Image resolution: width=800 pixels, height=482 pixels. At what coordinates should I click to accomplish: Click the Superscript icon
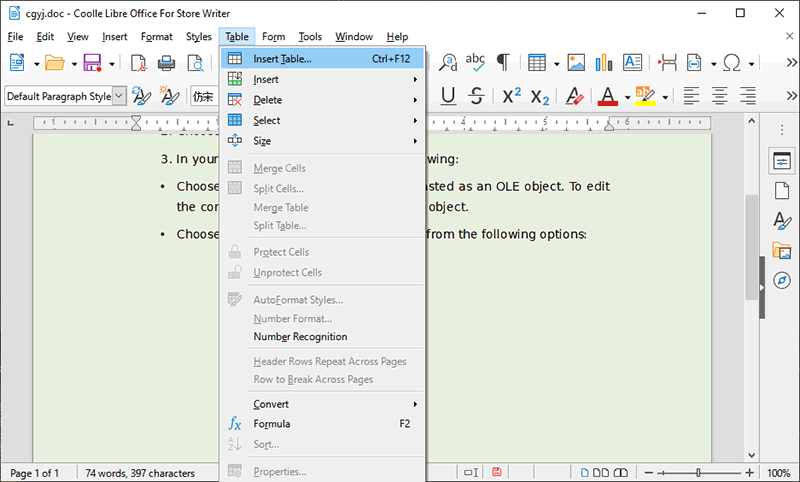coord(511,96)
